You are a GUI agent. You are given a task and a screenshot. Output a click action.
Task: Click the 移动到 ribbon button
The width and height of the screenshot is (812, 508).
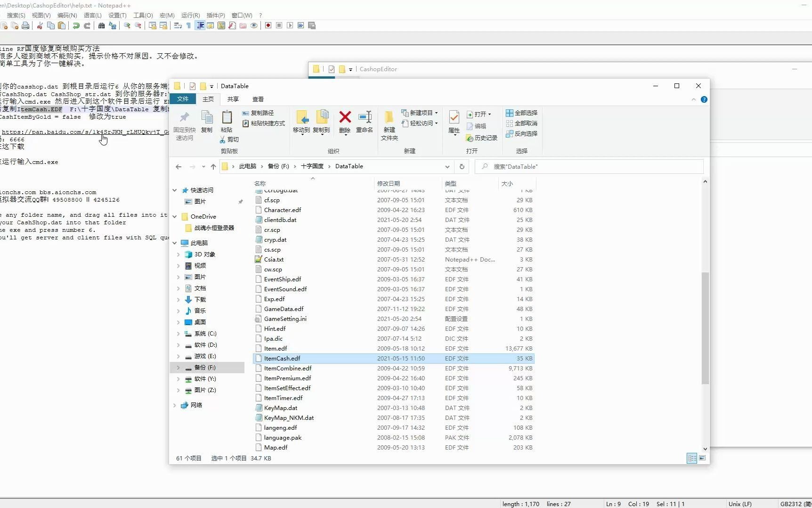(x=301, y=123)
